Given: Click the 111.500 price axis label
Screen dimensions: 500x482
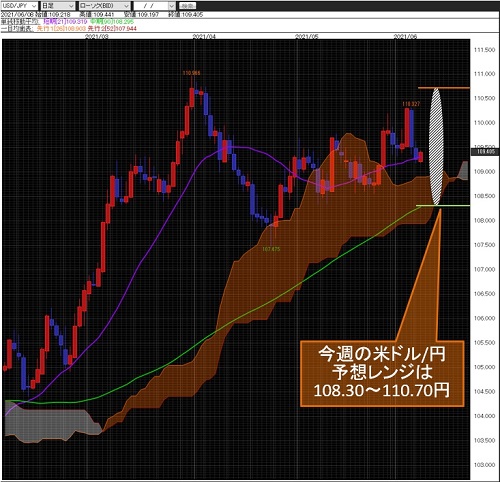Looking at the screenshot, I should pos(485,50).
